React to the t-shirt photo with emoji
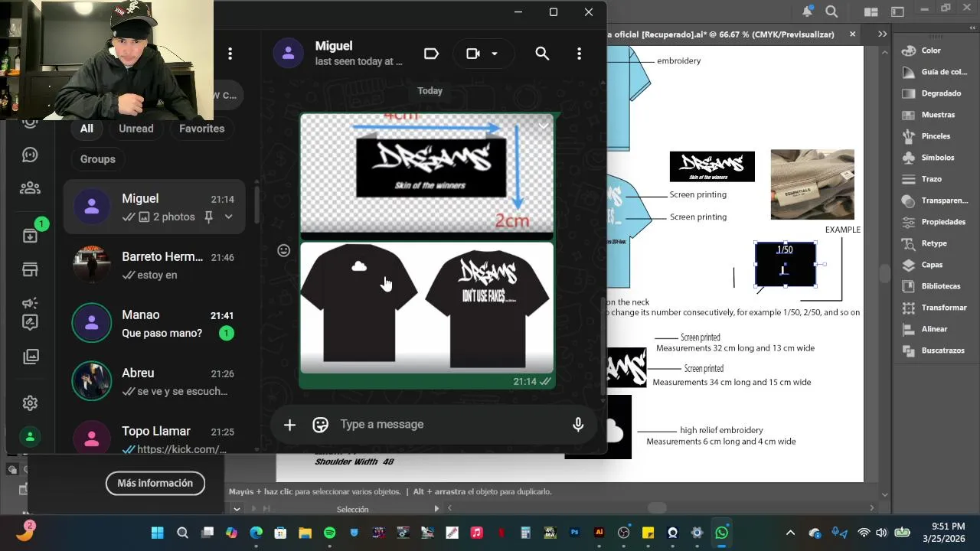980x551 pixels. (x=283, y=250)
